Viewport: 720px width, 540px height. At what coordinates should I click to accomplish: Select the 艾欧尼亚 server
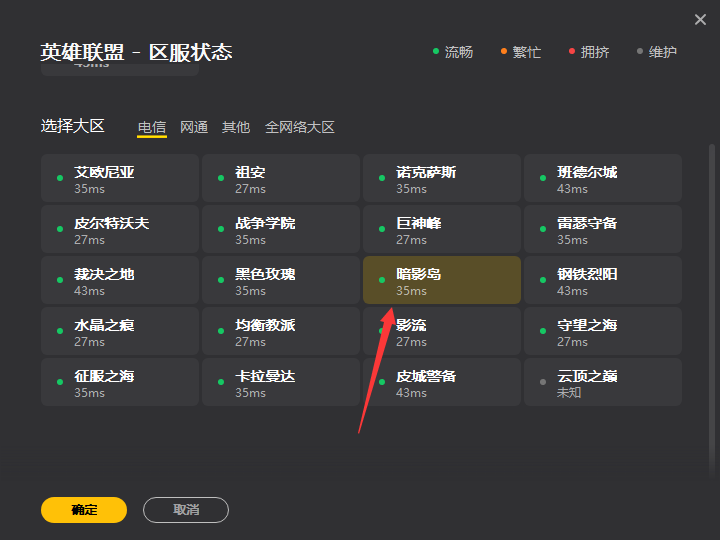click(120, 178)
